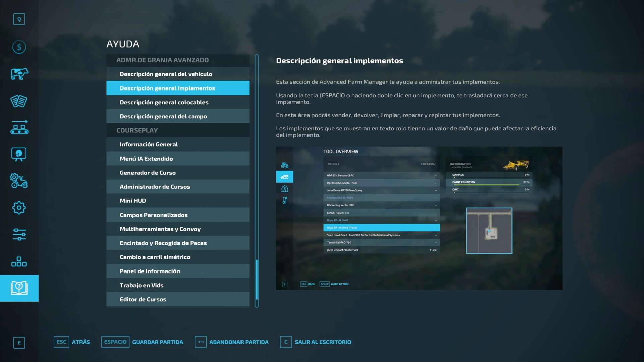Open the finances dollar icon page
The width and height of the screenshot is (644, 362).
point(19,47)
